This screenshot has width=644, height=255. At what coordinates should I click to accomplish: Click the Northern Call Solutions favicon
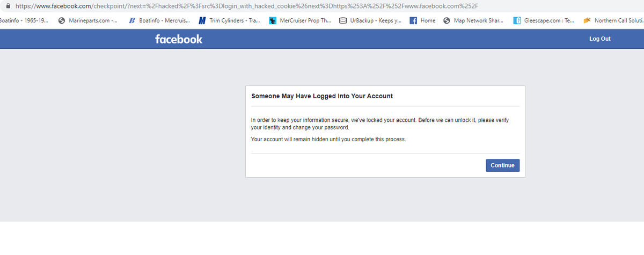(x=587, y=21)
